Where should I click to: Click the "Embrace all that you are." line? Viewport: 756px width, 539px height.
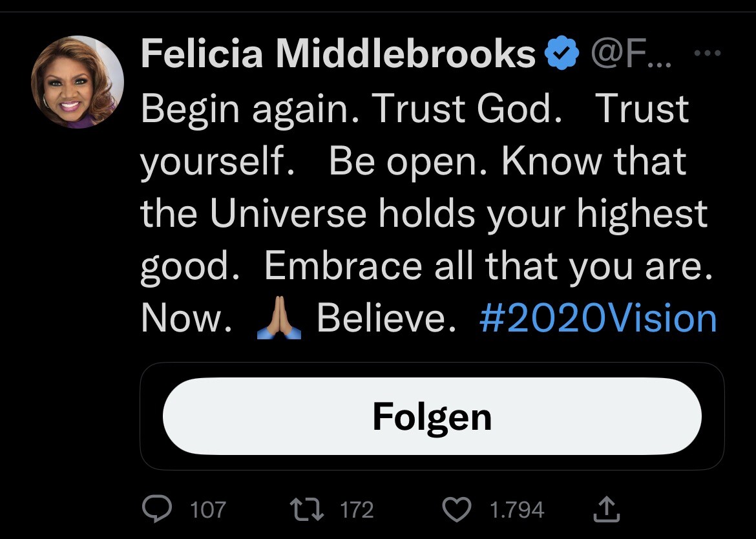(x=490, y=266)
